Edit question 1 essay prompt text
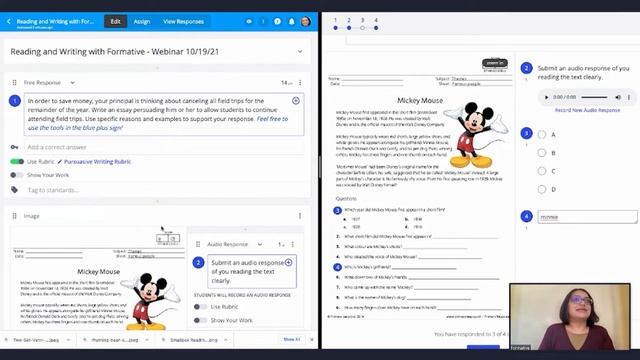640x360 pixels. pyautogui.click(x=164, y=114)
